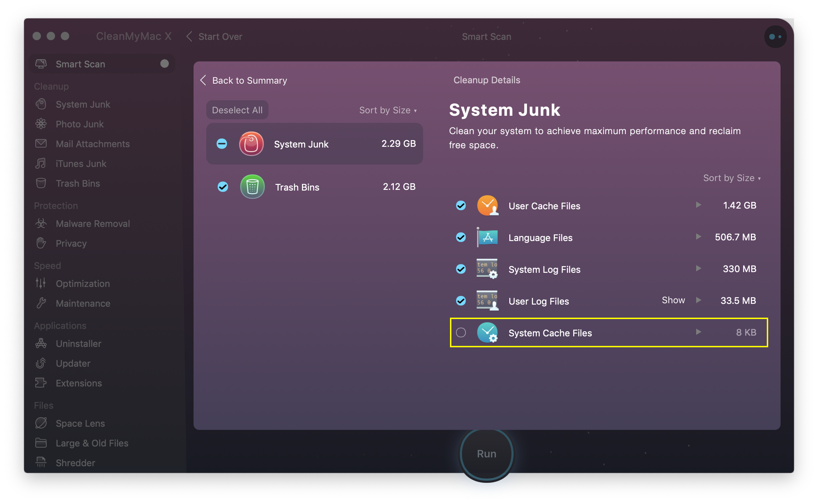818x504 pixels.
Task: Open Sort by Size dropdown in details panel
Action: (731, 178)
